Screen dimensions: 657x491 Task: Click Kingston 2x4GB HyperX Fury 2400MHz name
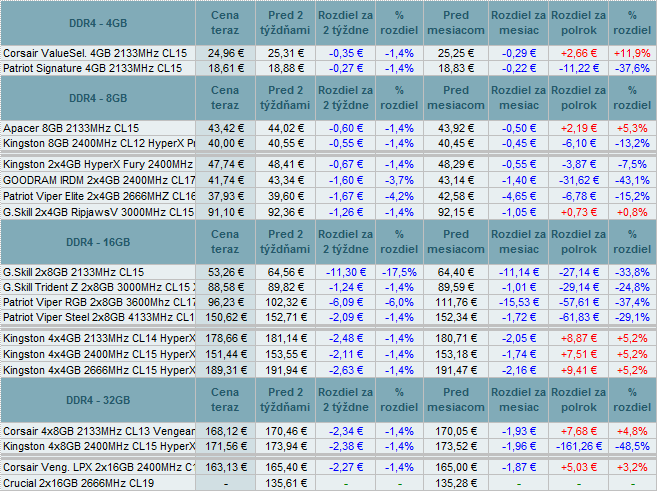click(x=98, y=164)
